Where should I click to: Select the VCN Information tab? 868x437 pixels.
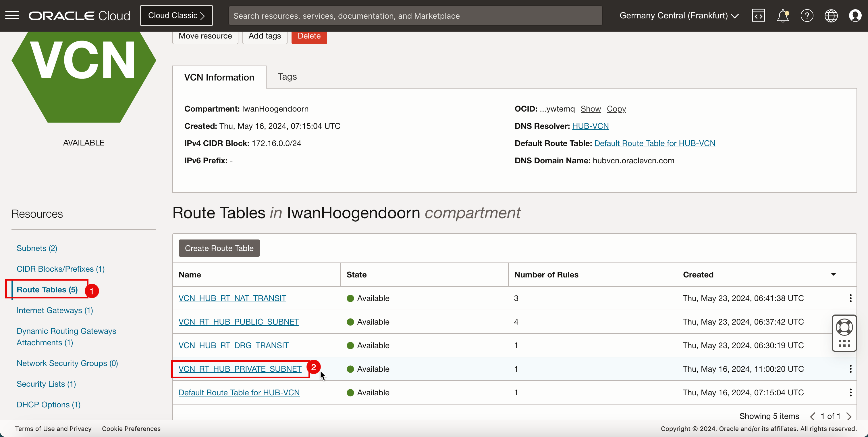(219, 77)
